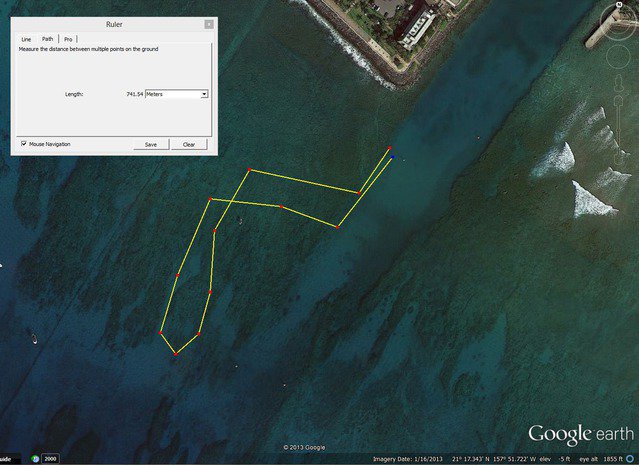The height and width of the screenshot is (465, 639).
Task: Click the 'Length:' label
Action: click(x=74, y=94)
